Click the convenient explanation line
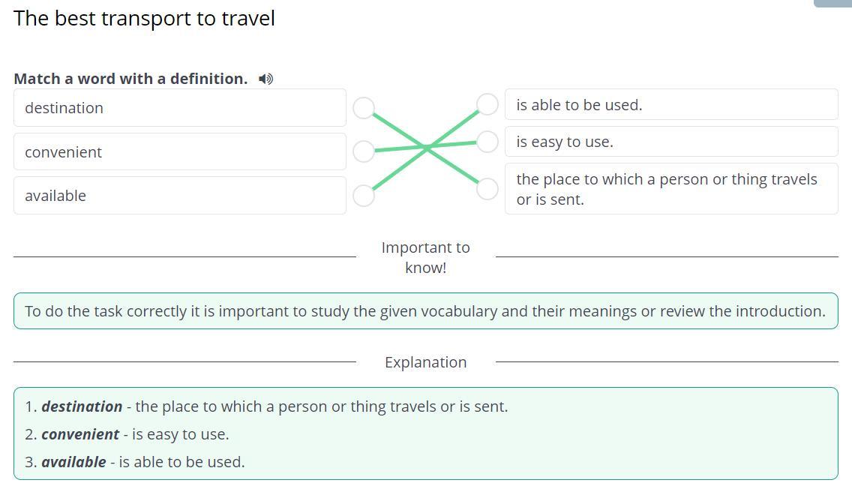 tap(127, 434)
